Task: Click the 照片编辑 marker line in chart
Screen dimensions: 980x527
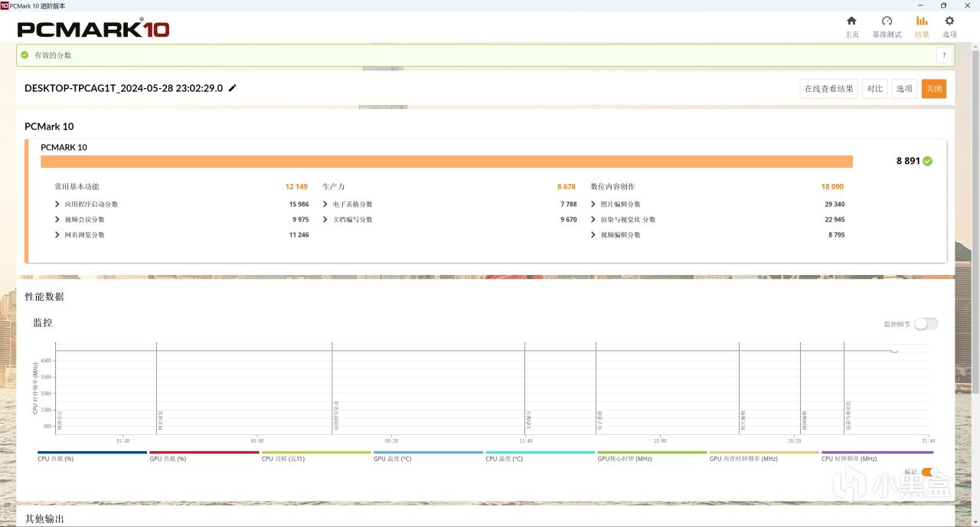Action: [739, 387]
